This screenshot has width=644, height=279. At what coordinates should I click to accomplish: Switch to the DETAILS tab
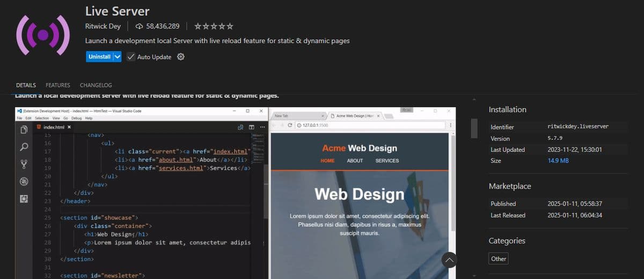pyautogui.click(x=26, y=85)
